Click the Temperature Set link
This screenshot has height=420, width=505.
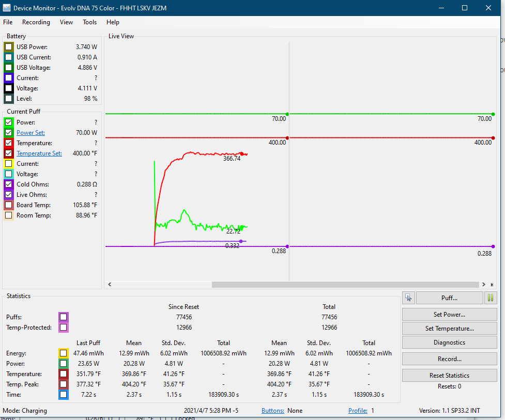(39, 153)
